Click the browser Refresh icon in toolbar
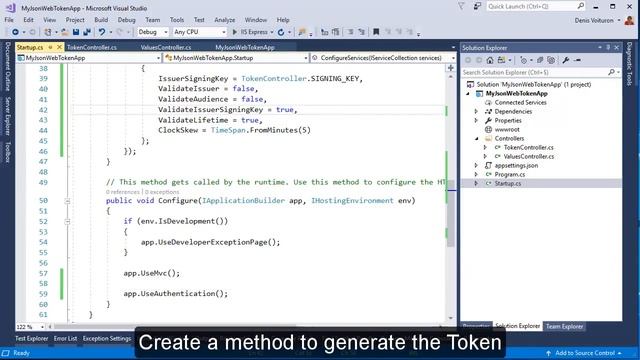This screenshot has height=360, width=640. (x=281, y=32)
